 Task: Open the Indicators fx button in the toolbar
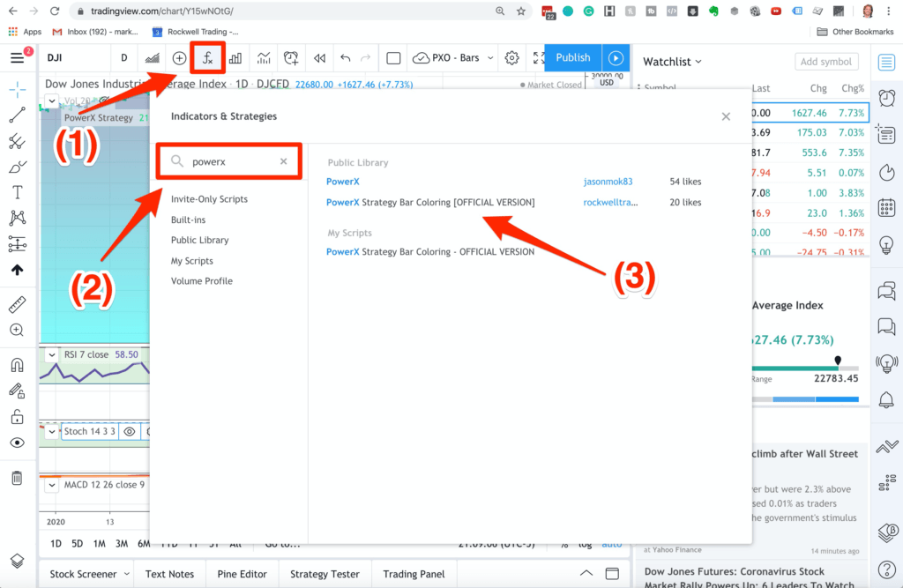[207, 58]
